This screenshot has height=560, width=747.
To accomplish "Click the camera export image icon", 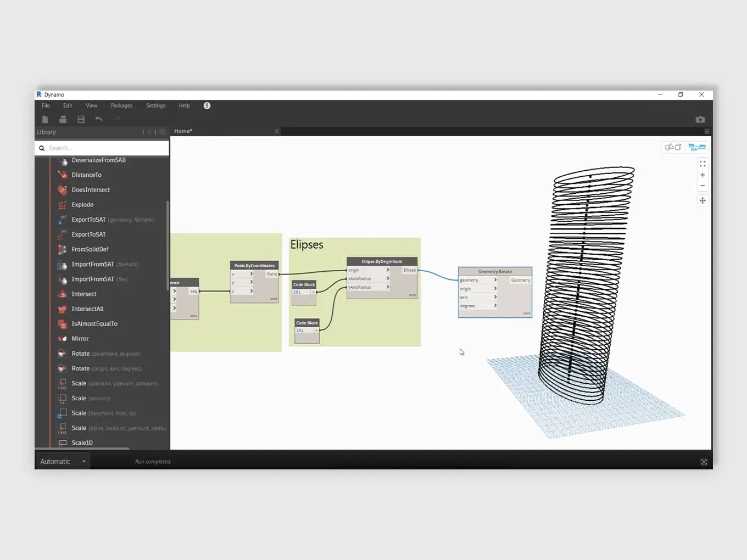I will click(700, 120).
